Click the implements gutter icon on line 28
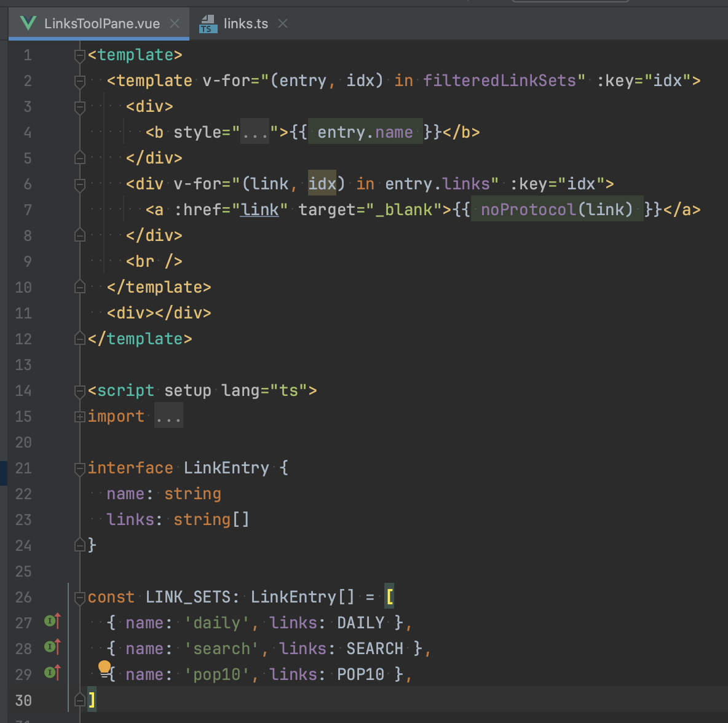 click(x=52, y=646)
